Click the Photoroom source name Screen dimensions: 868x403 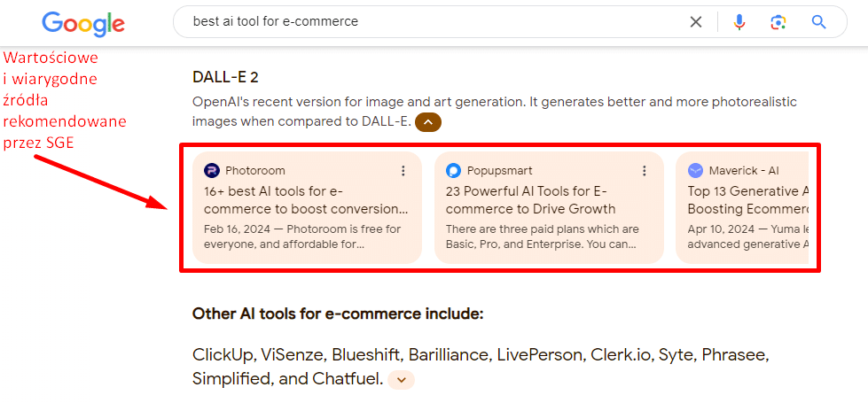click(x=255, y=171)
